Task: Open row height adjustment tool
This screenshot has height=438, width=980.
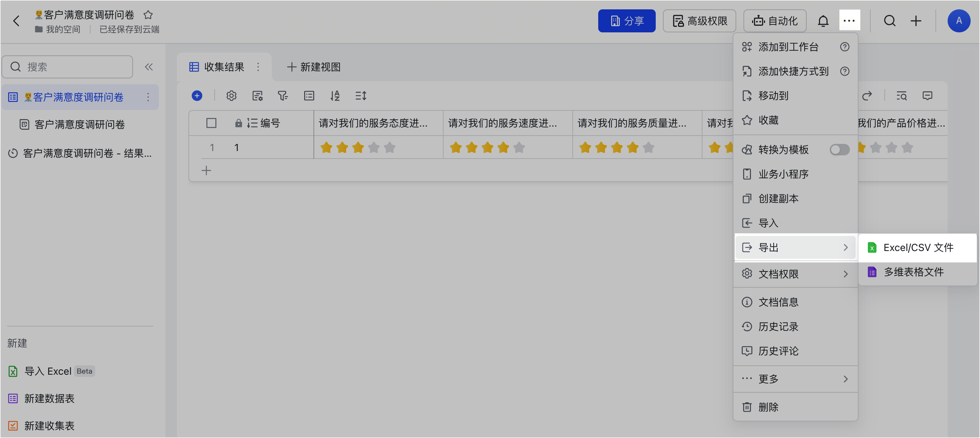Action: pos(361,96)
